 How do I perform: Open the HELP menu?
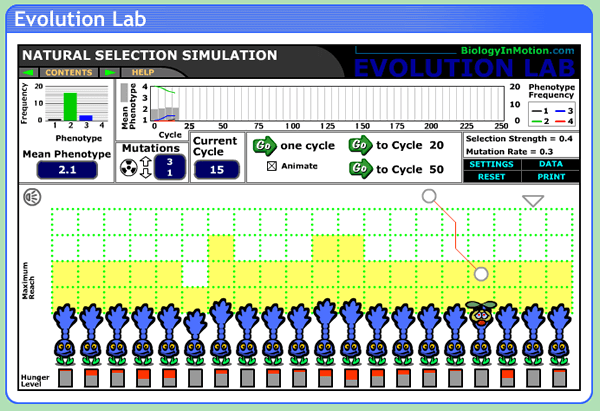143,73
